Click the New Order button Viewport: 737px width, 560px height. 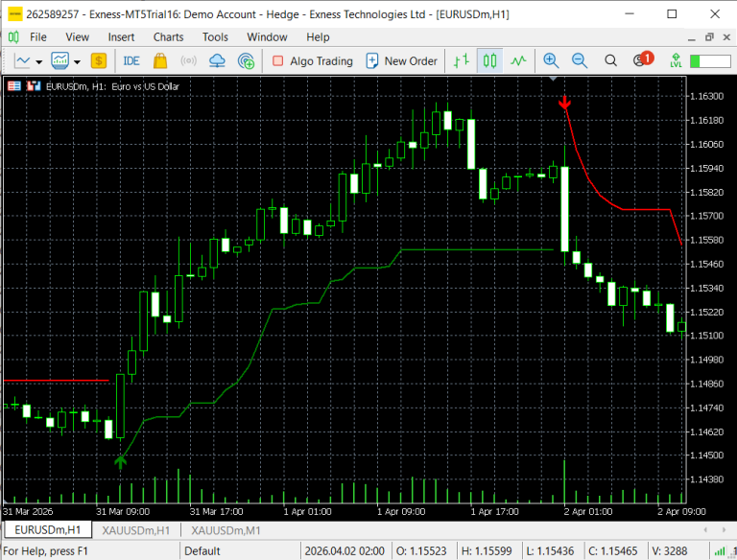click(x=402, y=61)
